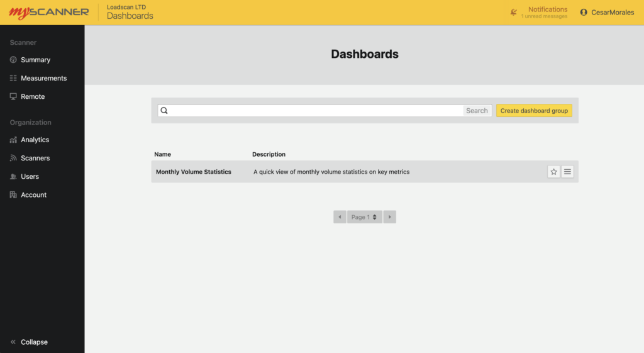This screenshot has height=353, width=644.
Task: Click the Users people icon in sidebar
Action: (13, 176)
